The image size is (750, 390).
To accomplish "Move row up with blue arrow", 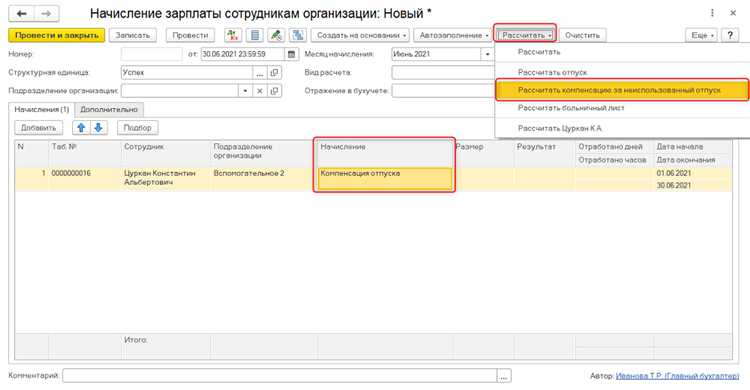I will click(x=81, y=128).
